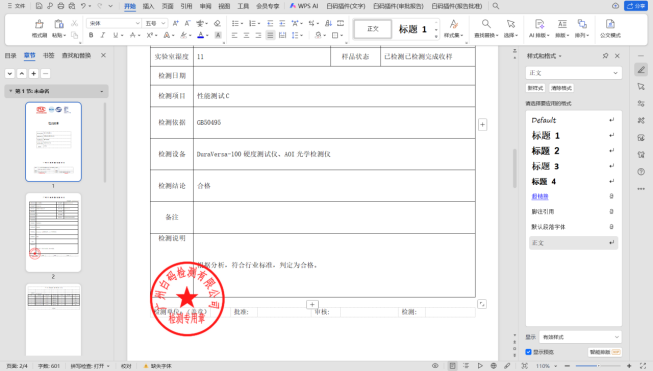Adjust the zoom slider in status bar

(x=597, y=366)
